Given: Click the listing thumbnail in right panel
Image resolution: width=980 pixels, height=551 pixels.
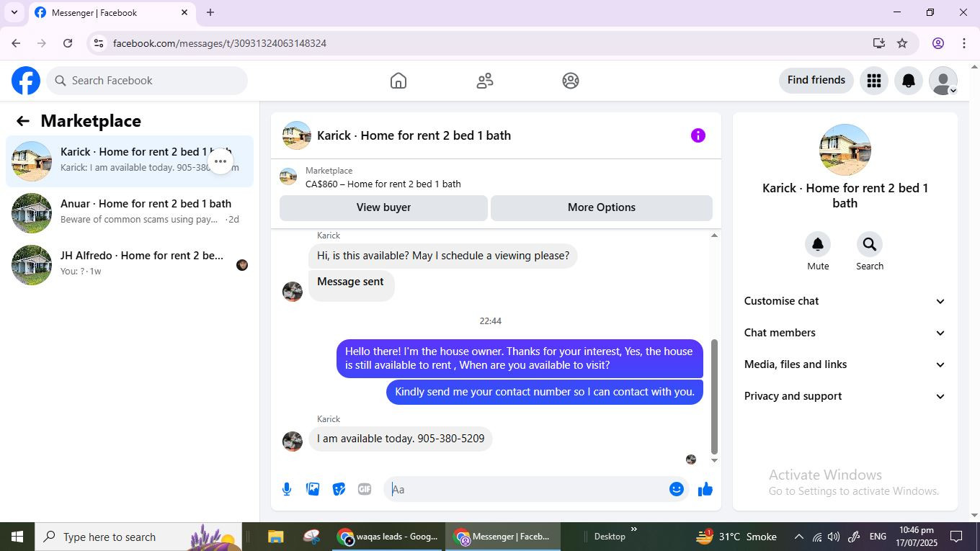Looking at the screenshot, I should click(845, 150).
